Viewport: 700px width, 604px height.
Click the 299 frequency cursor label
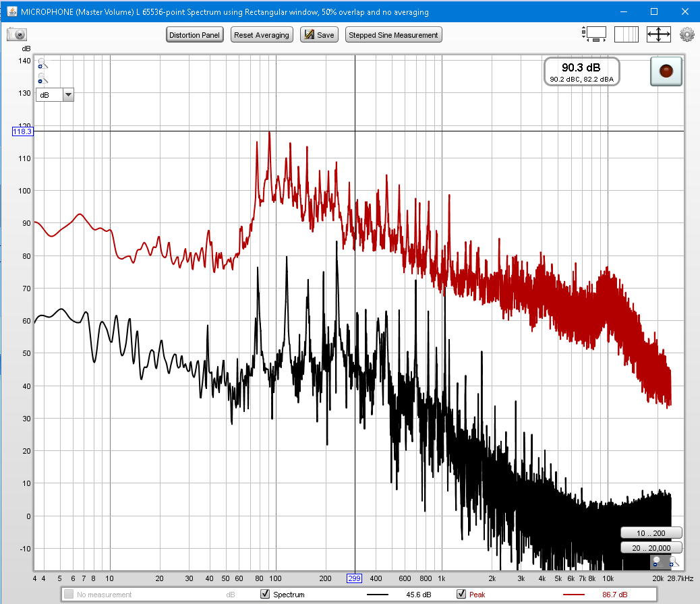point(355,578)
